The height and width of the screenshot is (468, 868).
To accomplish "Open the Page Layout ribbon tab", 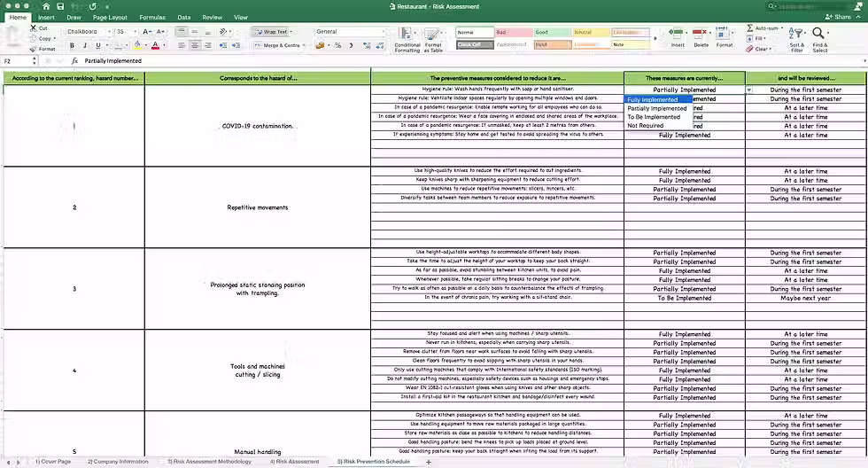I will 110,17.
